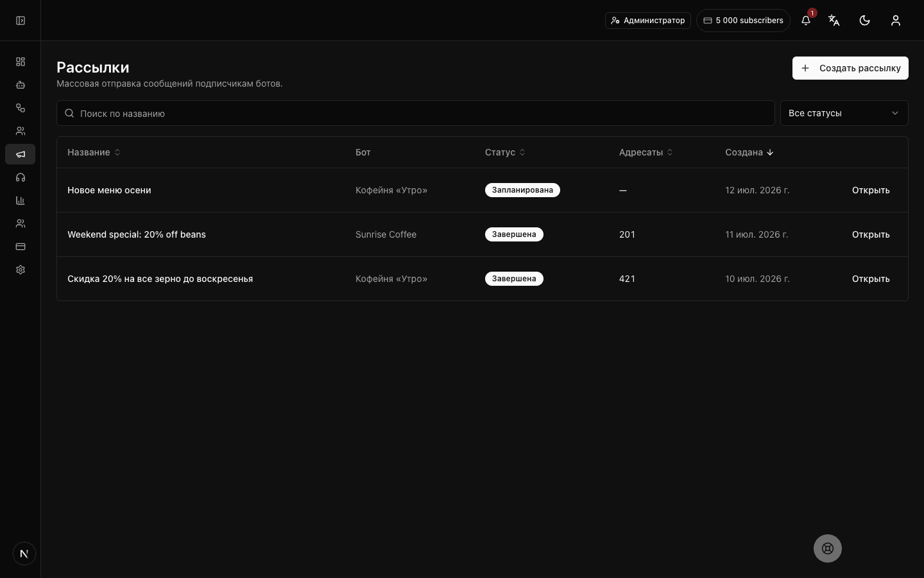Open the dashboard grid icon in sidebar
Image resolution: width=924 pixels, height=578 pixels.
point(21,62)
